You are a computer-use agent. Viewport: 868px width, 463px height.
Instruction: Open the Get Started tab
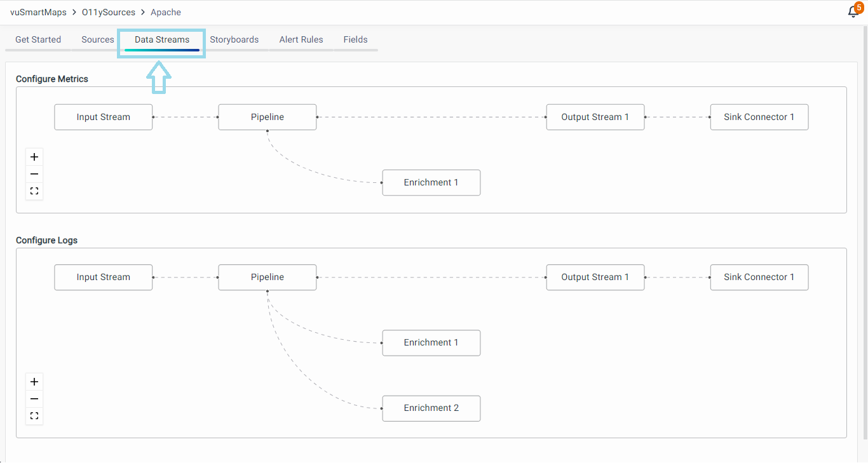(x=38, y=39)
